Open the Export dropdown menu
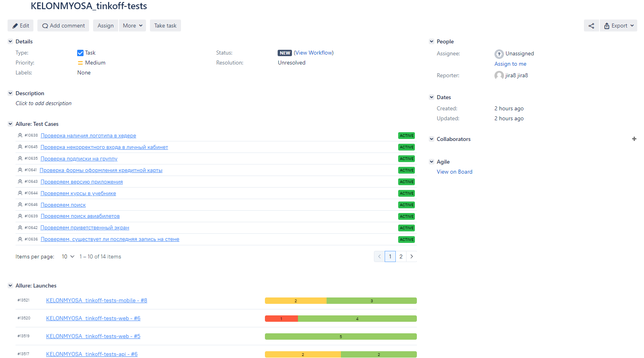The height and width of the screenshot is (358, 644). [619, 25]
